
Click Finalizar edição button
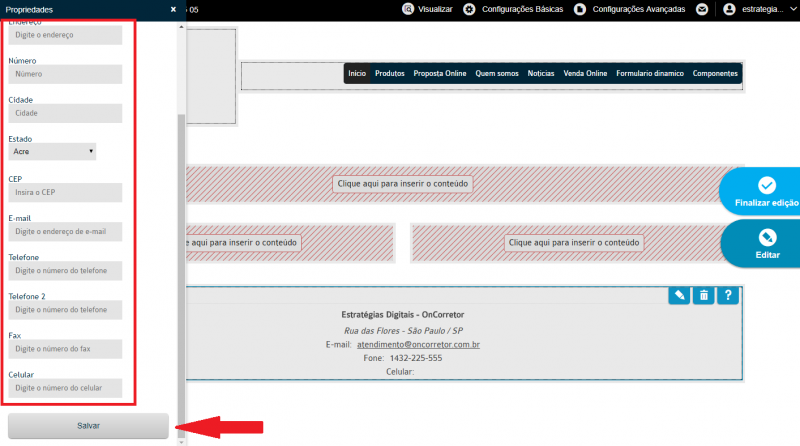761,192
